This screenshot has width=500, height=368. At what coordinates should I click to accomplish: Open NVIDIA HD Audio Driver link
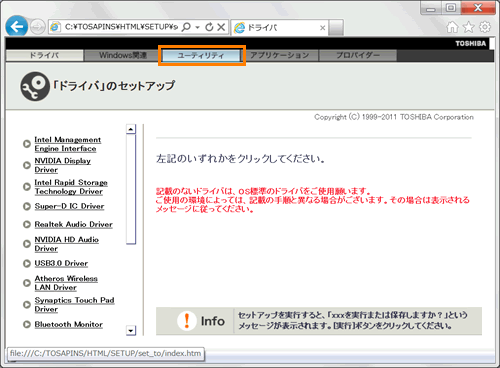[x=67, y=244]
